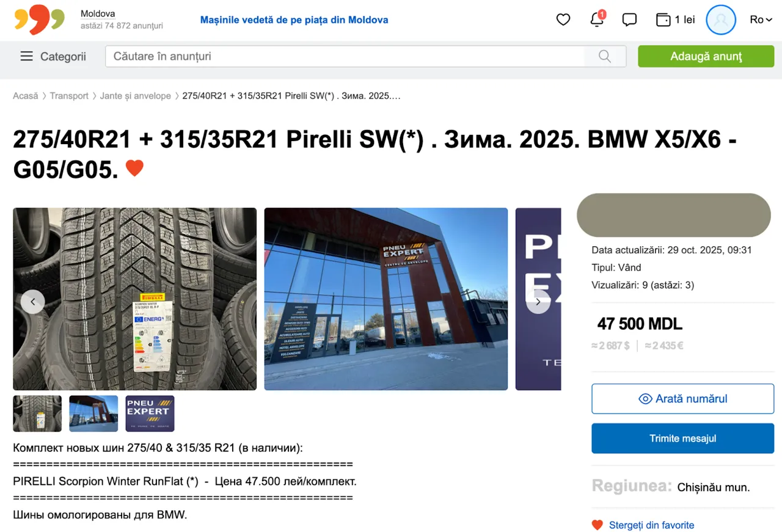Open the Categorii hamburger menu
This screenshot has height=532, width=782.
(x=53, y=56)
